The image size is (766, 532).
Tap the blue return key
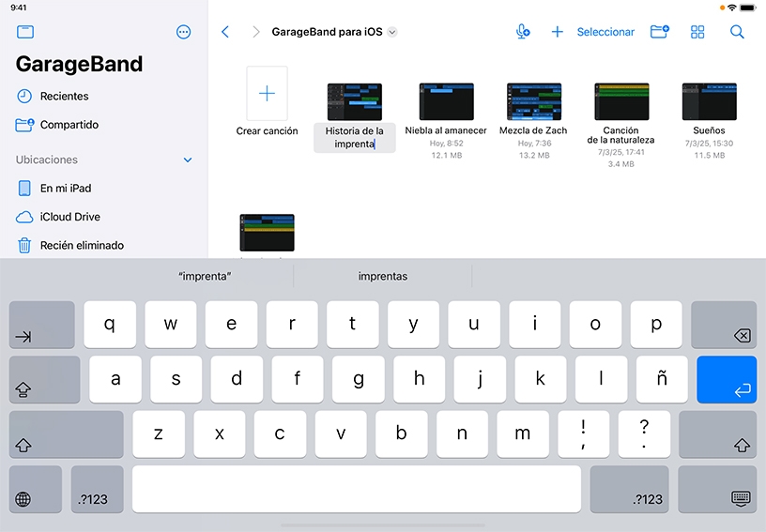coord(727,379)
